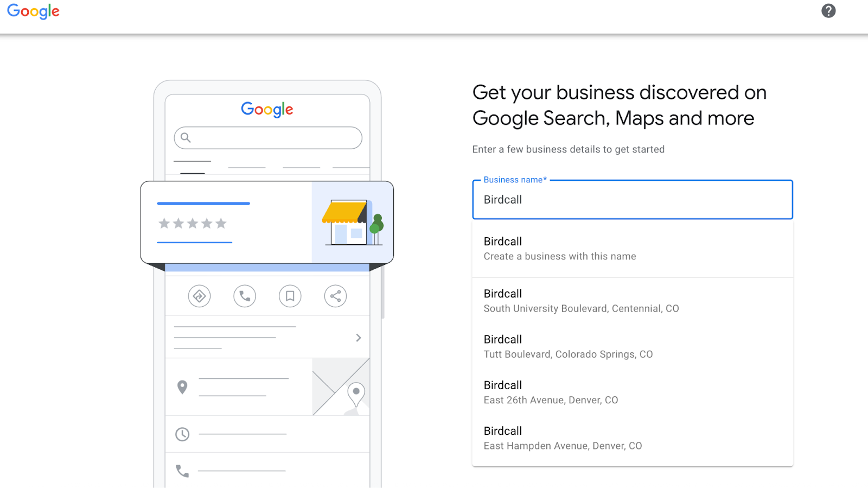
Task: Select Birdcall on Tutt Boulevard, Colorado Springs
Action: coord(633,346)
